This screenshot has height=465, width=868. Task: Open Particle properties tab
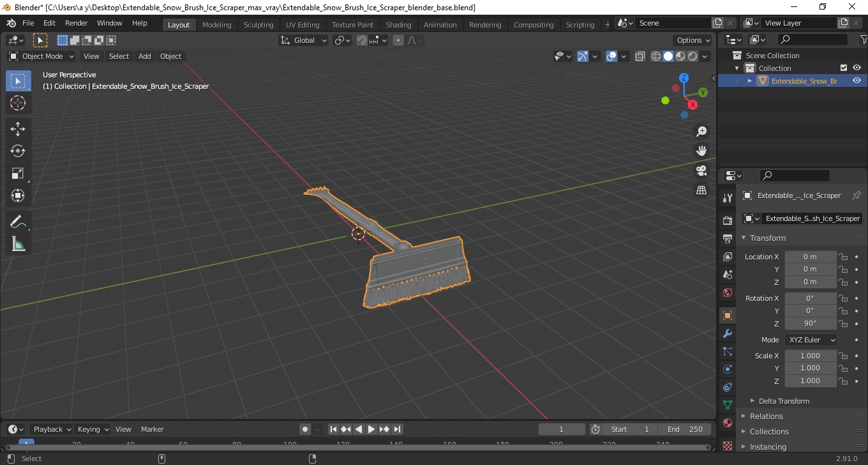(x=727, y=351)
